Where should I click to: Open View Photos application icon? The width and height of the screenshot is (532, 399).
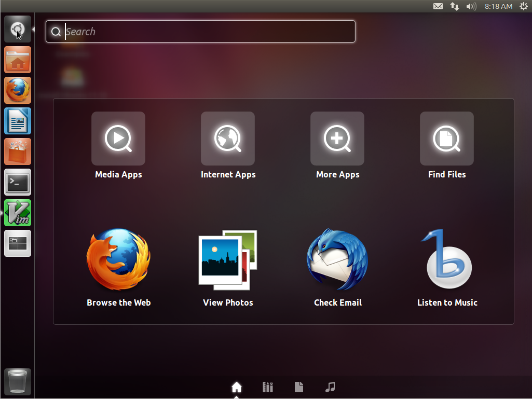(x=228, y=260)
